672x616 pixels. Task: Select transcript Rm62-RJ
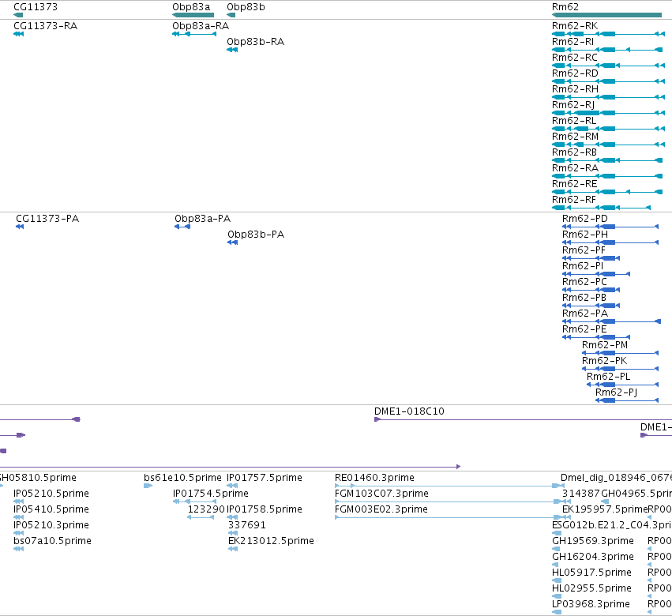608,113
